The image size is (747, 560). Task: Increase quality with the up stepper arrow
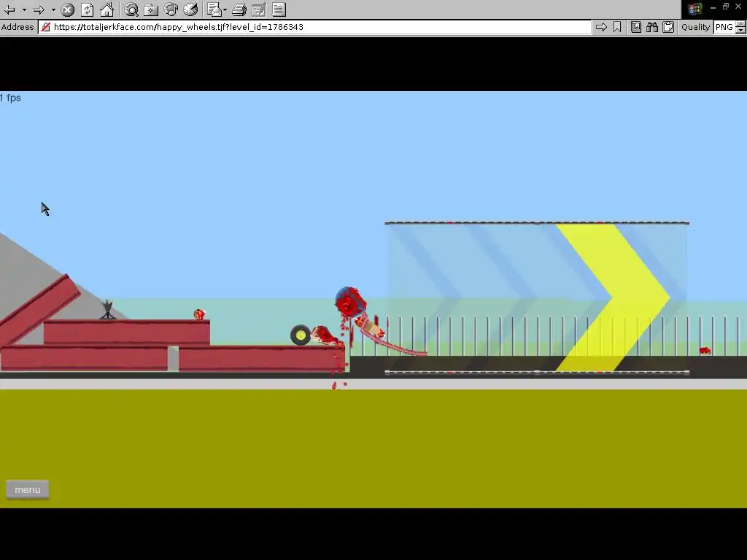(740, 24)
